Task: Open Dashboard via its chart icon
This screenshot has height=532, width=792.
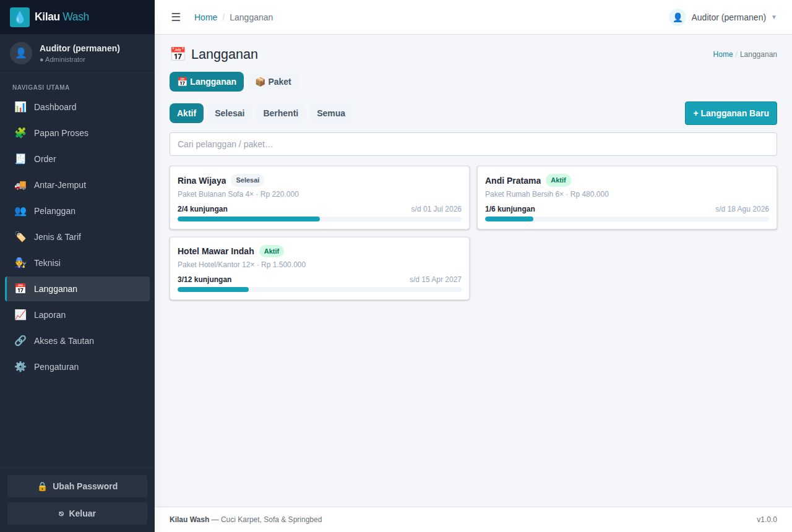Action: click(x=20, y=107)
